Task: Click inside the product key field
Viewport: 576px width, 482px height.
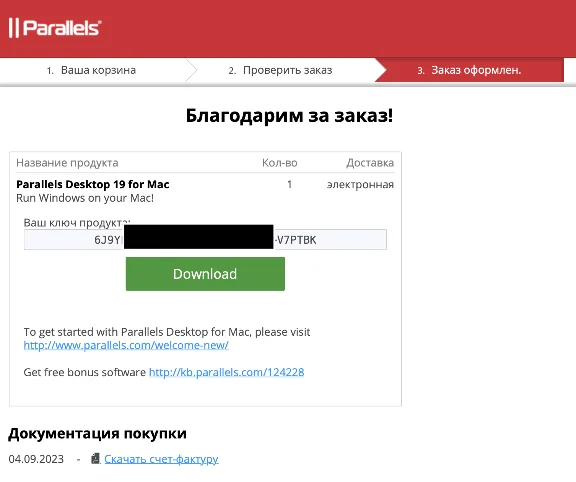Action: (x=205, y=240)
